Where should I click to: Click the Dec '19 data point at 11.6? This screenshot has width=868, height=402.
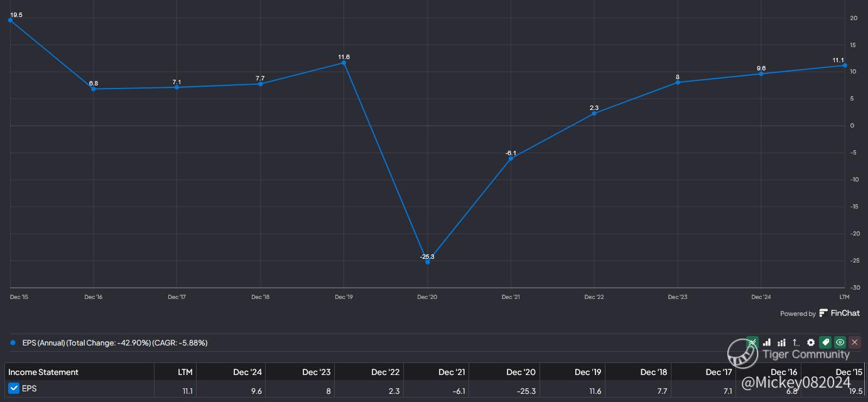[x=344, y=63]
